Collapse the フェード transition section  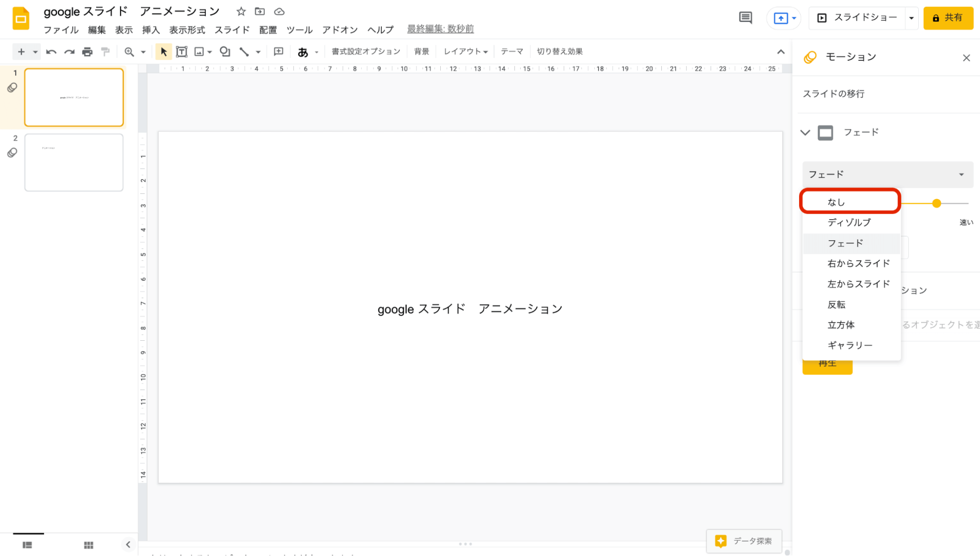(805, 133)
